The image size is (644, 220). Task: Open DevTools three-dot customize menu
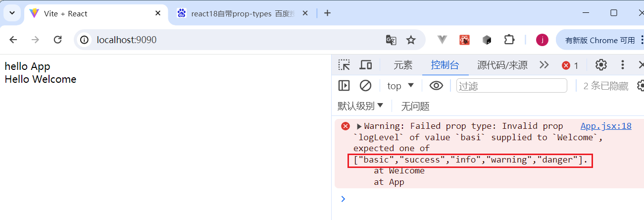pos(623,65)
